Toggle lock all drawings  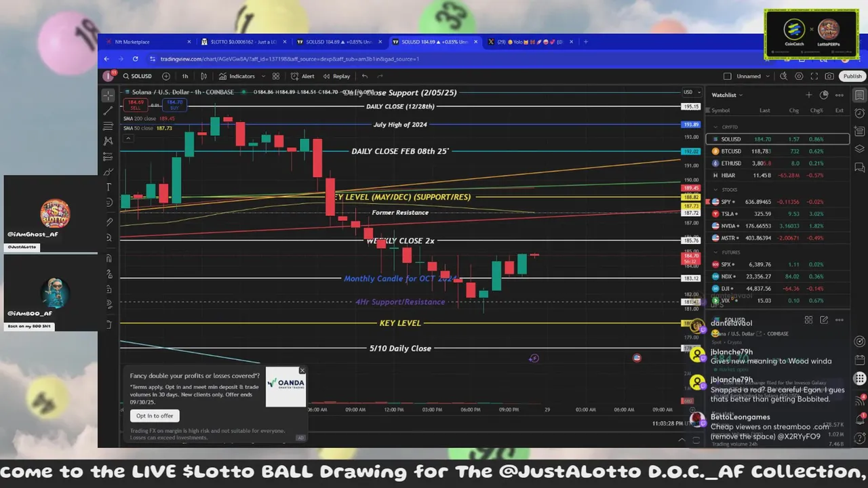[108, 289]
